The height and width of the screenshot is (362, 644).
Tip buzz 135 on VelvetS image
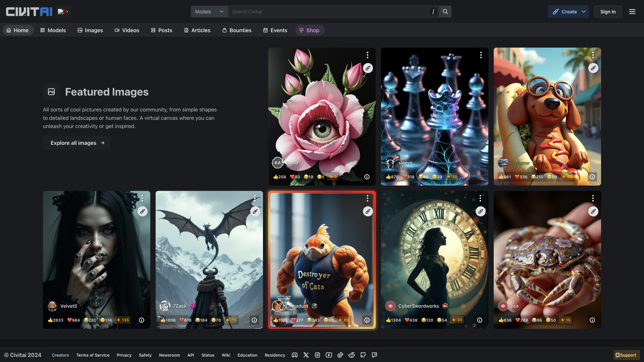click(123, 320)
